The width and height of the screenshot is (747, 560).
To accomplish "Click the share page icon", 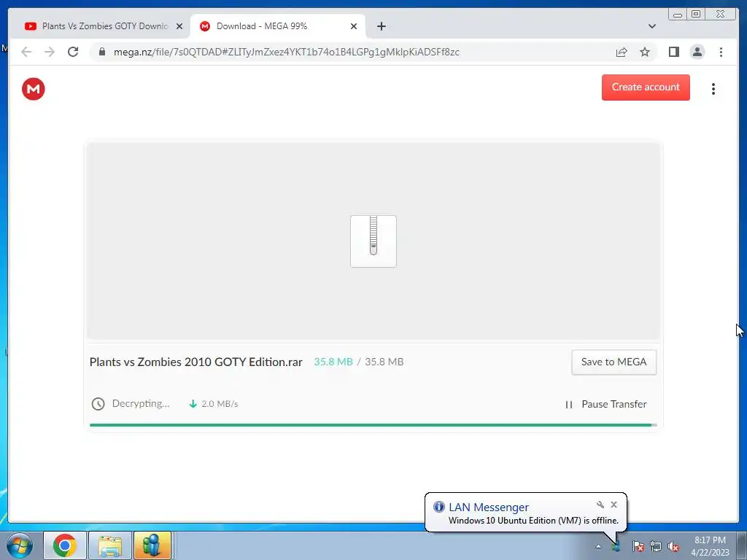I will pos(622,52).
